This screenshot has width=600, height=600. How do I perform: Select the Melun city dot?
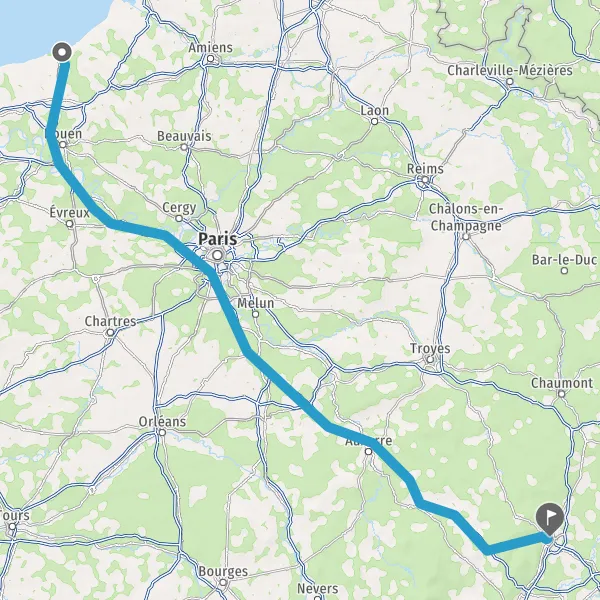tap(255, 314)
